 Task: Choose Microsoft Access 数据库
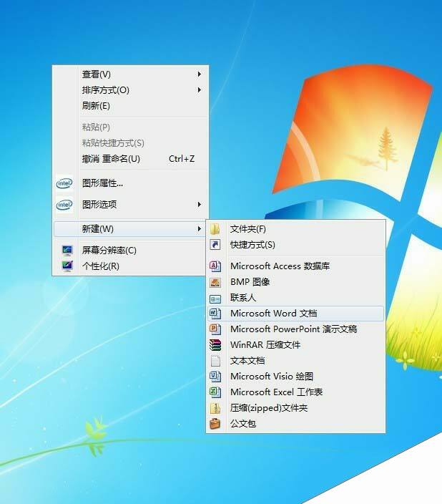[x=295, y=266]
